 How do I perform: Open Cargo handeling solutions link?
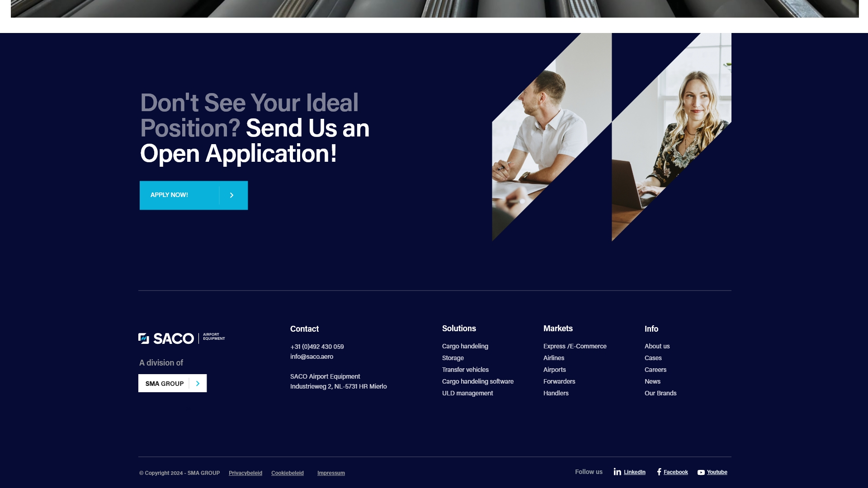465,346
